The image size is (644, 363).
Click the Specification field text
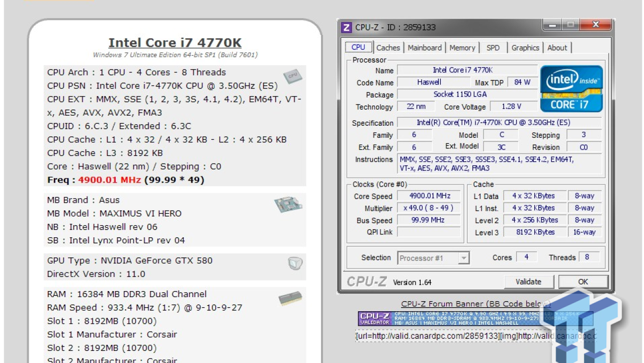coord(499,123)
